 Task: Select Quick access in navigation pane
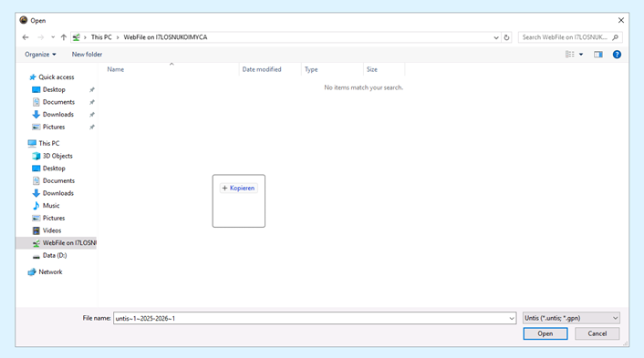point(57,77)
